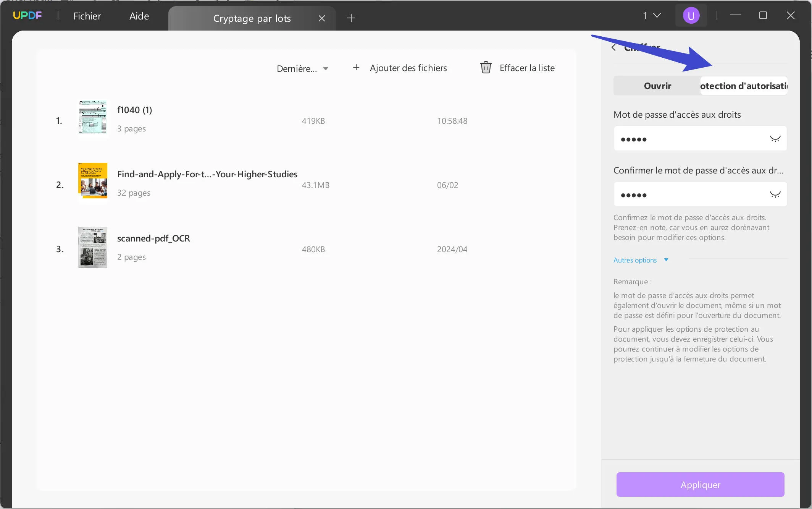Select the Protection d'autorisation tab
Image resolution: width=812 pixels, height=509 pixels.
coord(743,86)
